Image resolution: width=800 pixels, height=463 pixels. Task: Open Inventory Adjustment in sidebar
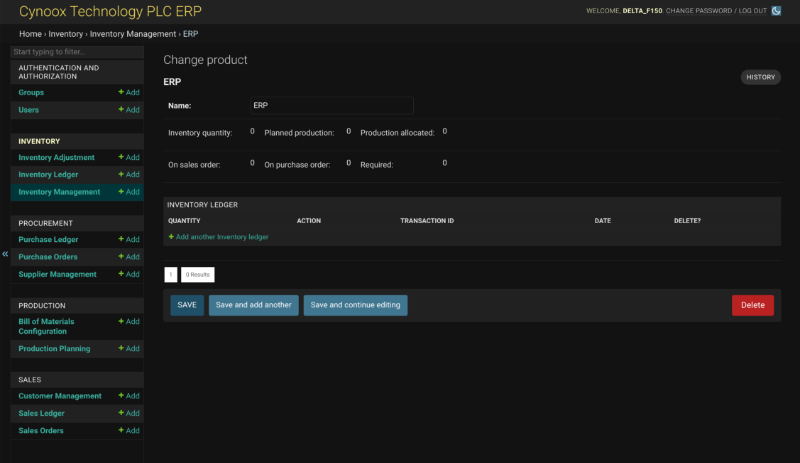57,157
